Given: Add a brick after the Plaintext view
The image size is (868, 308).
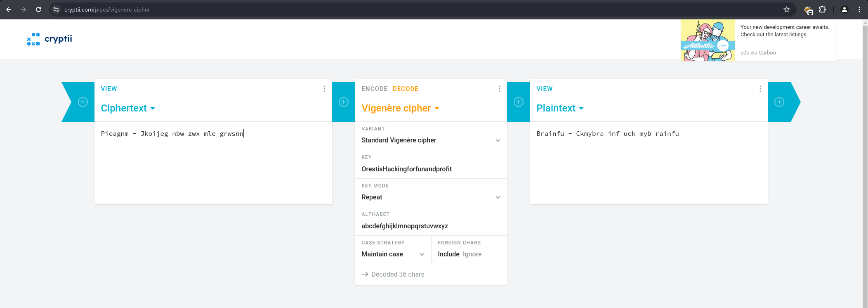Looking at the screenshot, I should click(779, 102).
